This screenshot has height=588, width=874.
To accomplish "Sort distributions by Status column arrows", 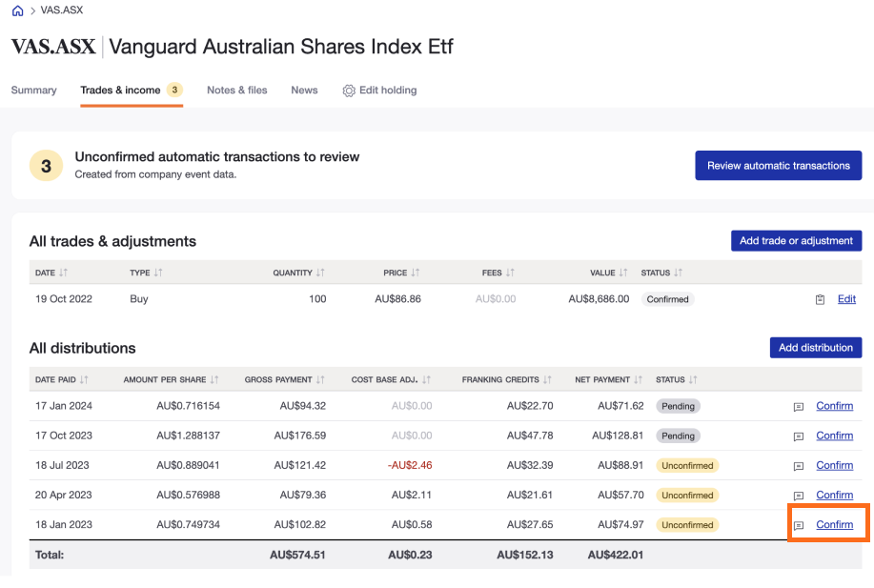I will click(693, 379).
